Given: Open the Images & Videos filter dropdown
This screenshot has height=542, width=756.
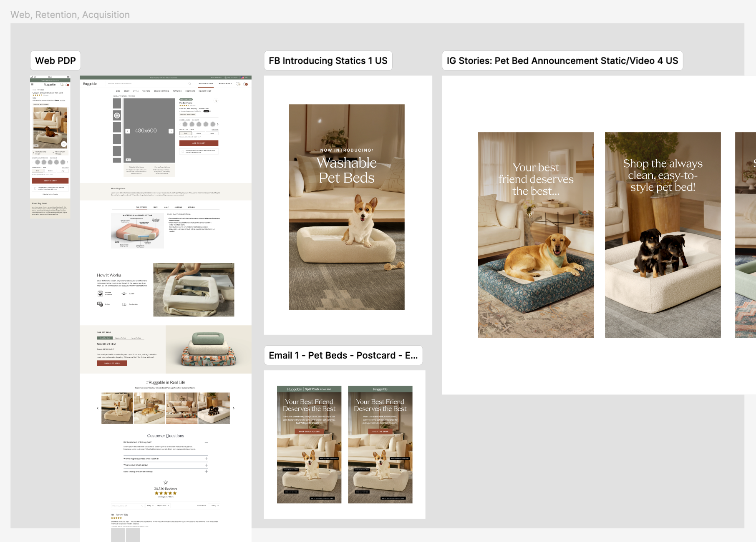Looking at the screenshot, I should [x=163, y=506].
